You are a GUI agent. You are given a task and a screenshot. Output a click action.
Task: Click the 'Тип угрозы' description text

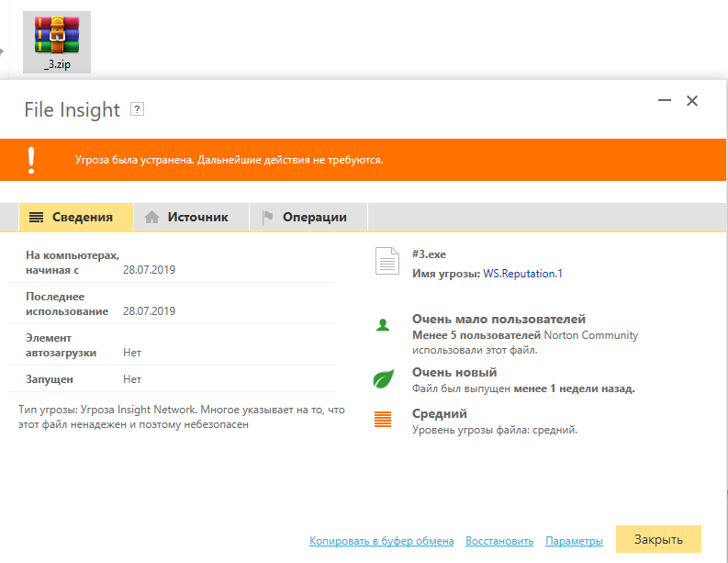(x=182, y=417)
